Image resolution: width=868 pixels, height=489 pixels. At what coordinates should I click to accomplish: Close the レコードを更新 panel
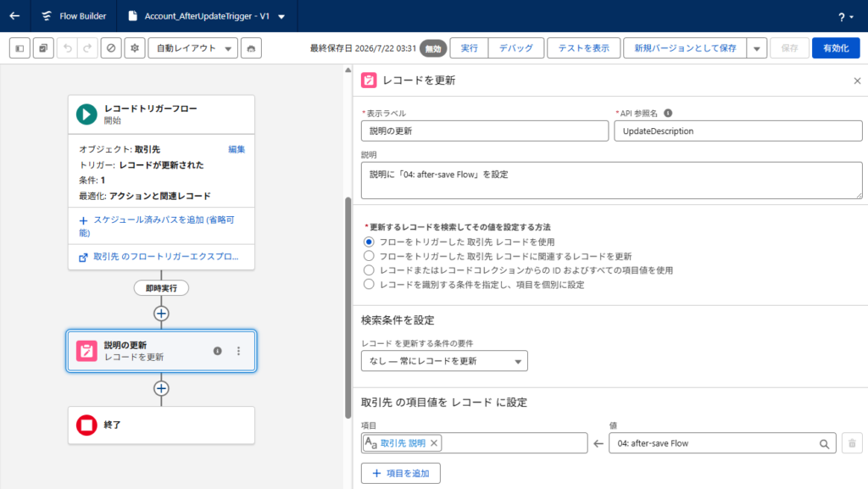point(857,81)
